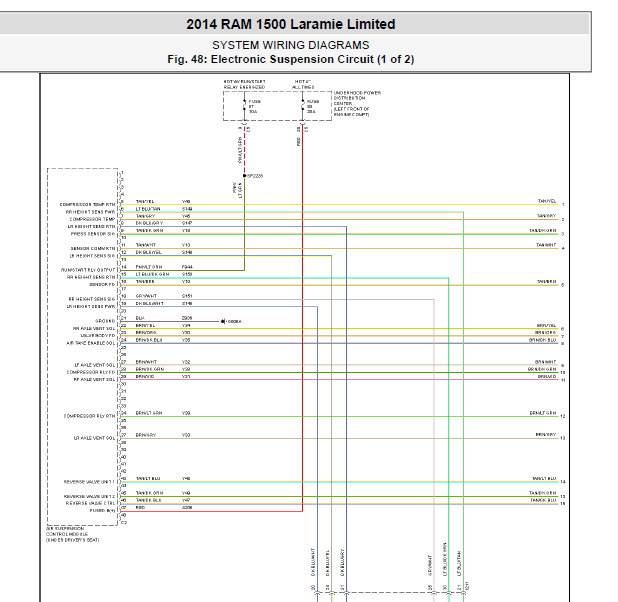The height and width of the screenshot is (602, 618).
Task: Click the "HOT W/ RUN/START RELAY ENERGIZED" label
Action: [x=244, y=84]
